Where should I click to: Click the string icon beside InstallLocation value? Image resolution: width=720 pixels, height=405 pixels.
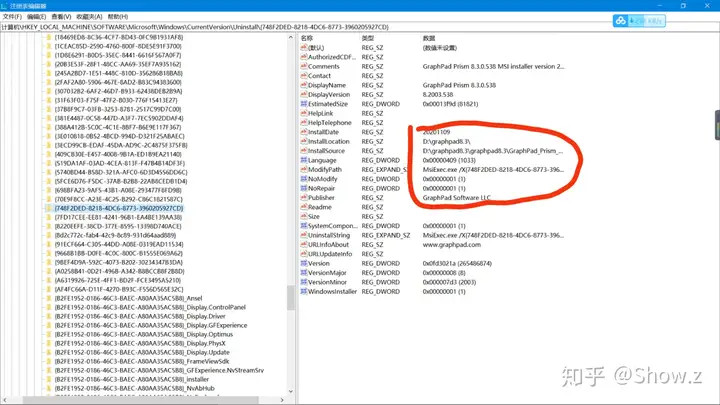[x=304, y=141]
